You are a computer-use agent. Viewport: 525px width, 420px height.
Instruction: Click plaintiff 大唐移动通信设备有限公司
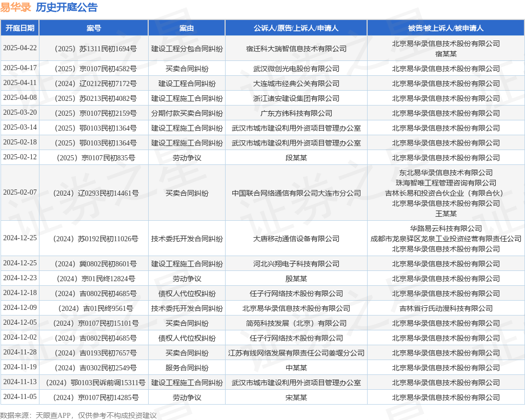point(296,239)
